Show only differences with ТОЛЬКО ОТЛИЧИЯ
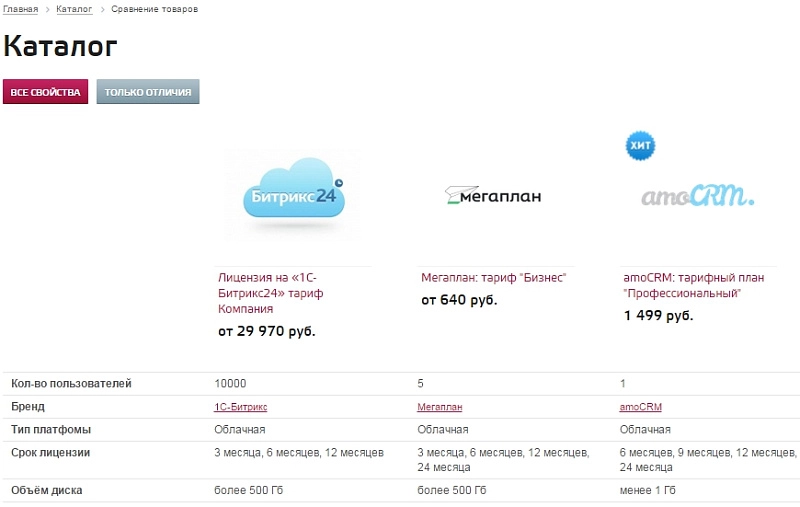 click(x=148, y=92)
